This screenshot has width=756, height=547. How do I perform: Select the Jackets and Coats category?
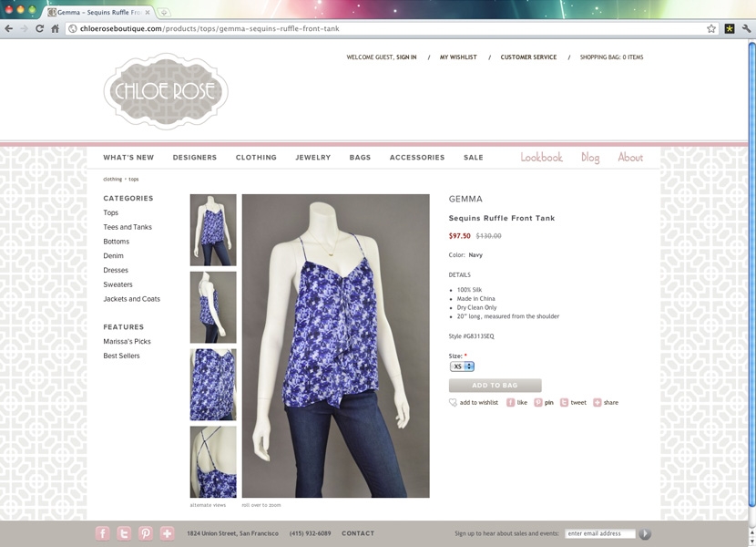pyautogui.click(x=132, y=299)
